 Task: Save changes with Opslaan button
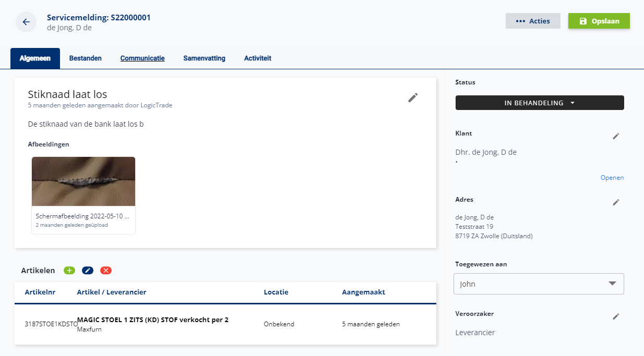coord(599,21)
